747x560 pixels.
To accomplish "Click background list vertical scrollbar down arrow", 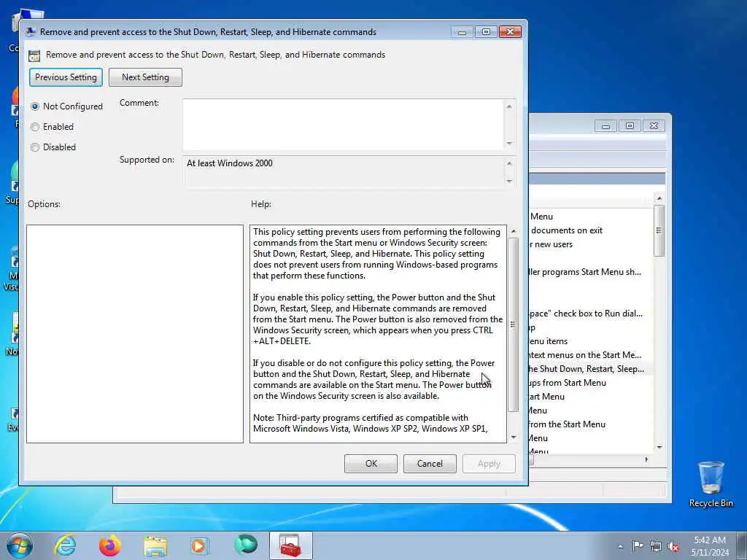I will [x=659, y=447].
